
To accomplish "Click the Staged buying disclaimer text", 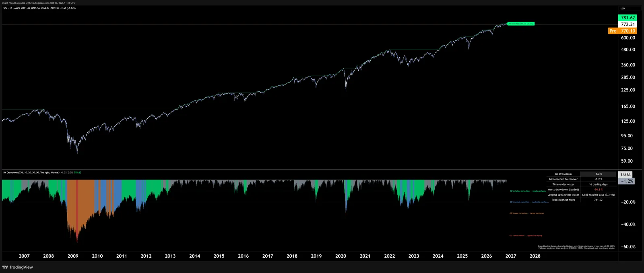I will [x=576, y=247].
